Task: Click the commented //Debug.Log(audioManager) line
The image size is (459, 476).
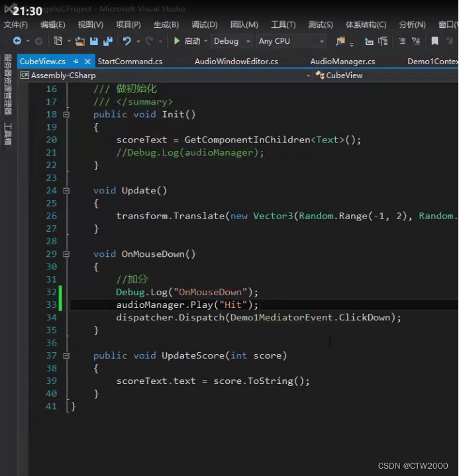Action: click(x=190, y=152)
